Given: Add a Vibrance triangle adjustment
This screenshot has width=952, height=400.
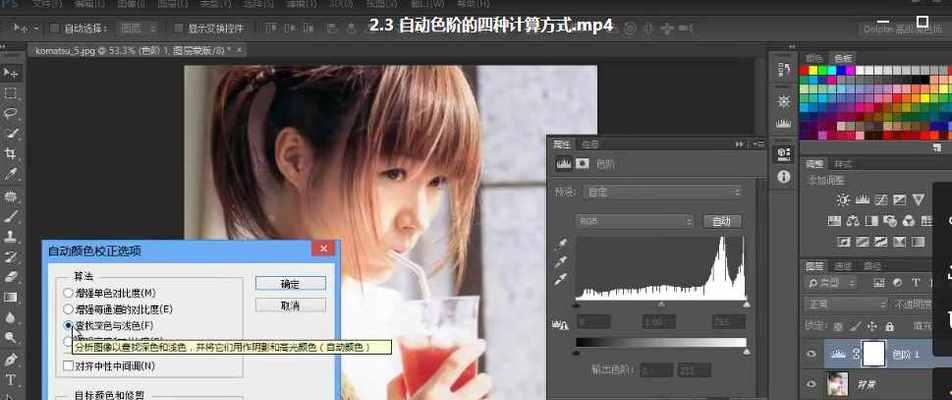Looking at the screenshot, I should [x=919, y=200].
